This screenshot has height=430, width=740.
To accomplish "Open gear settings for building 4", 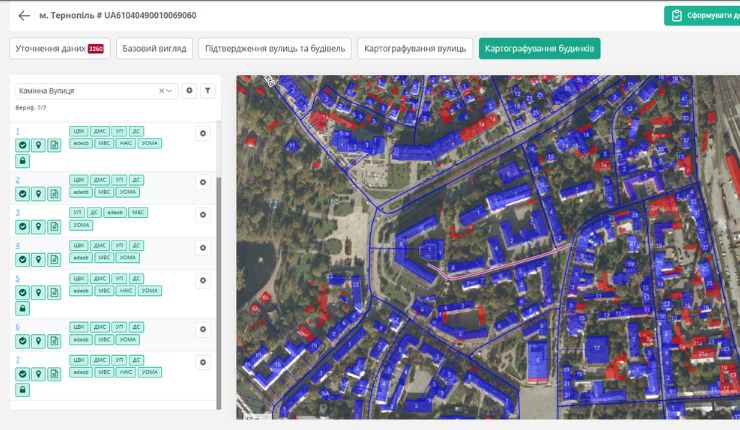I will (203, 247).
